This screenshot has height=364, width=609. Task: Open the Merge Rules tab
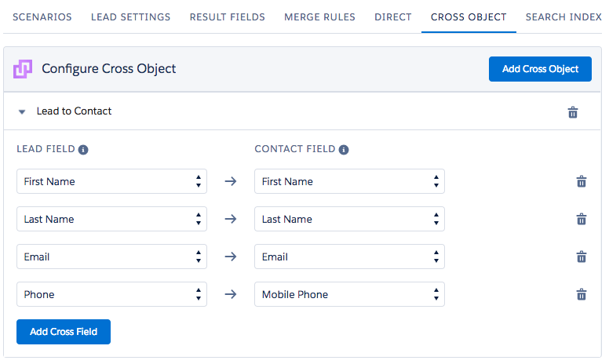click(x=319, y=17)
